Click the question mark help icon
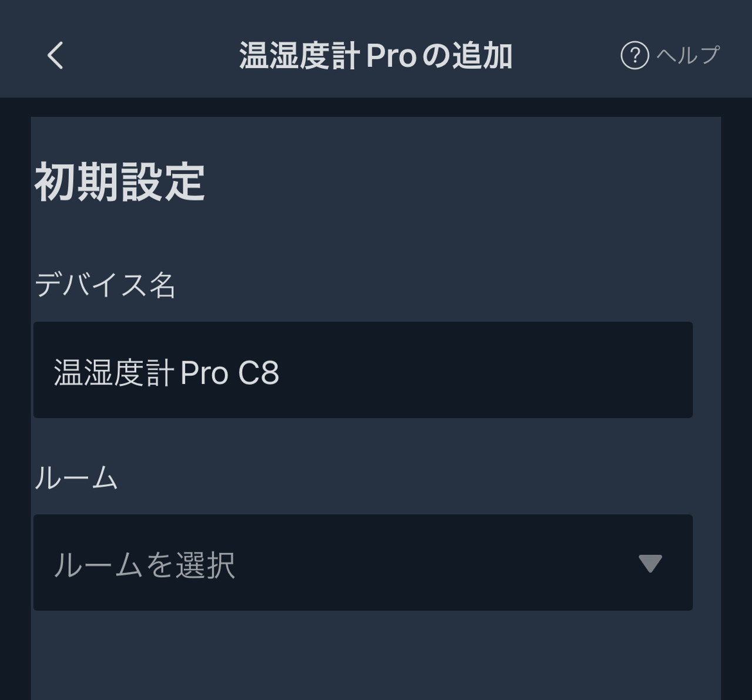Image resolution: width=752 pixels, height=700 pixels. click(x=634, y=56)
